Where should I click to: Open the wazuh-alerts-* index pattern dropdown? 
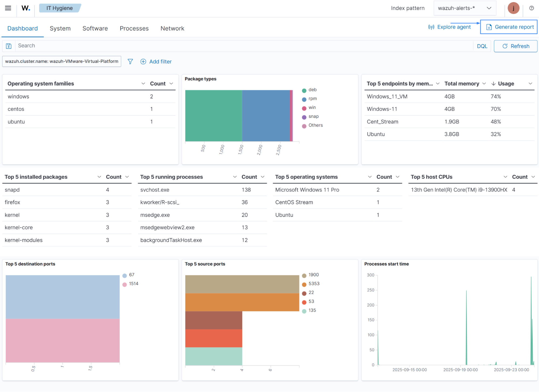pos(465,8)
